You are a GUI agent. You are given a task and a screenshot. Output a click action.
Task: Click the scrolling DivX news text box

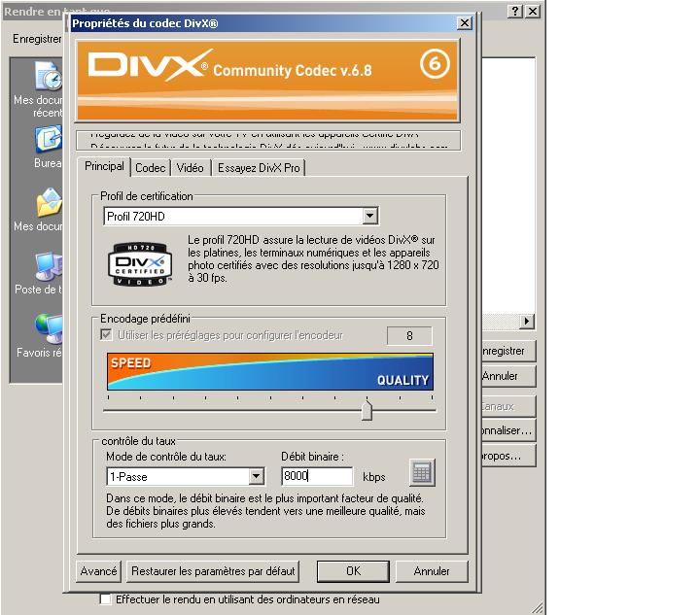pos(268,141)
